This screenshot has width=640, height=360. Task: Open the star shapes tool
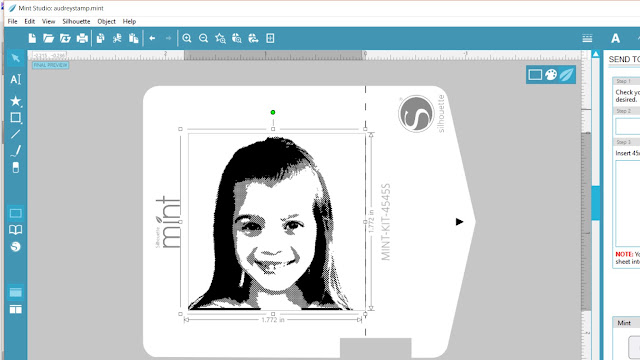click(16, 101)
